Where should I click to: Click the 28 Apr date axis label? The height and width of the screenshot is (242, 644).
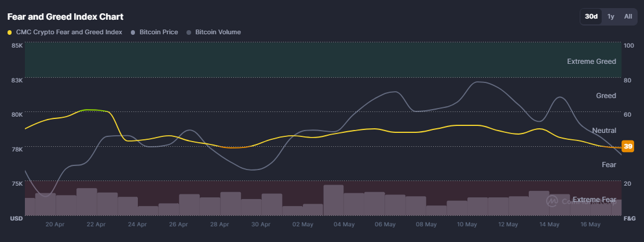(x=219, y=225)
